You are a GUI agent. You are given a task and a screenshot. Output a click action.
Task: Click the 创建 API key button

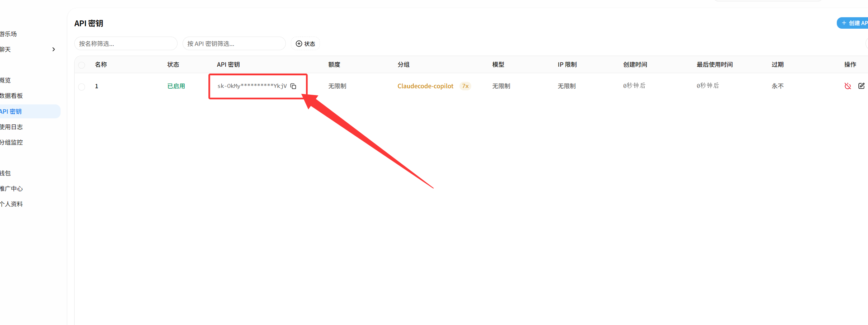click(853, 23)
